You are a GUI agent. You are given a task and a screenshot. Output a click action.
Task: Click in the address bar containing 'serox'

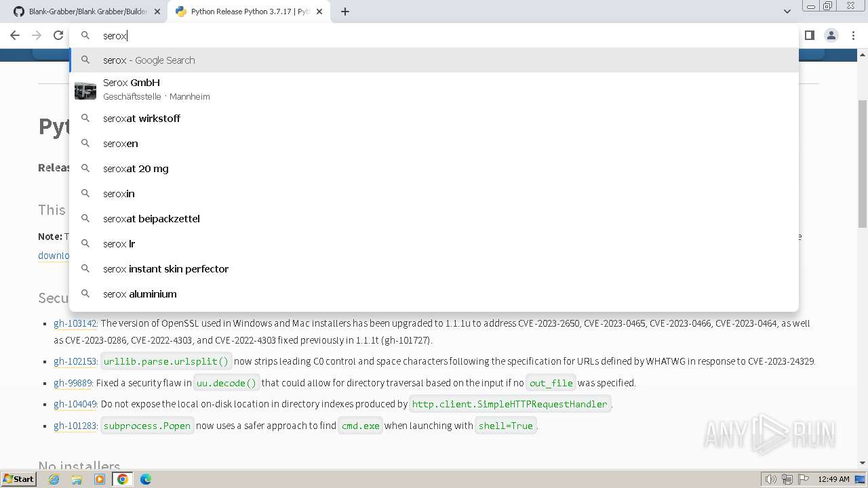pyautogui.click(x=434, y=35)
